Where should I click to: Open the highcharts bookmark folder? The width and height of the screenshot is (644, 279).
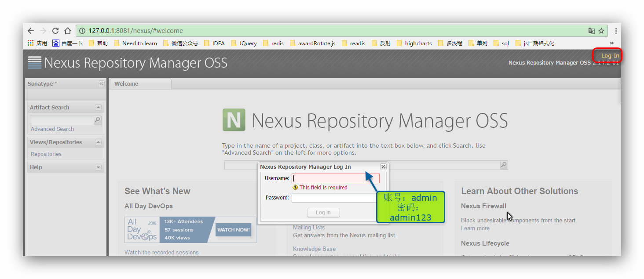tap(414, 43)
